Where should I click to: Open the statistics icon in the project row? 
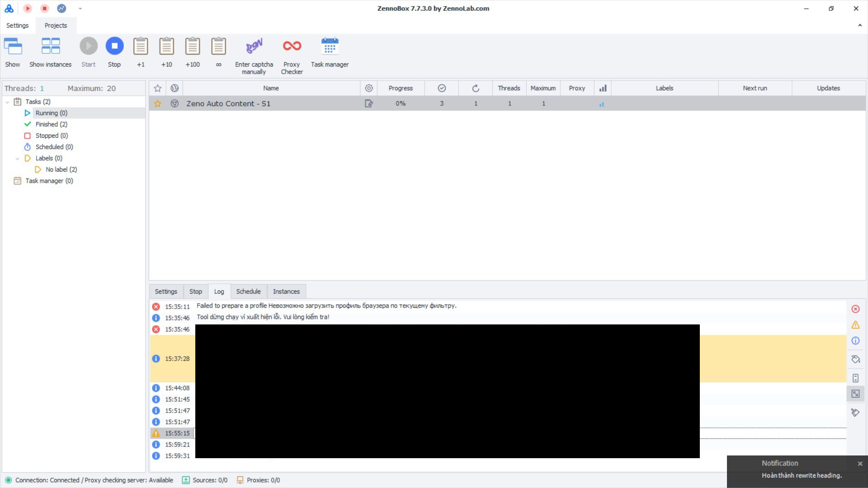[602, 104]
